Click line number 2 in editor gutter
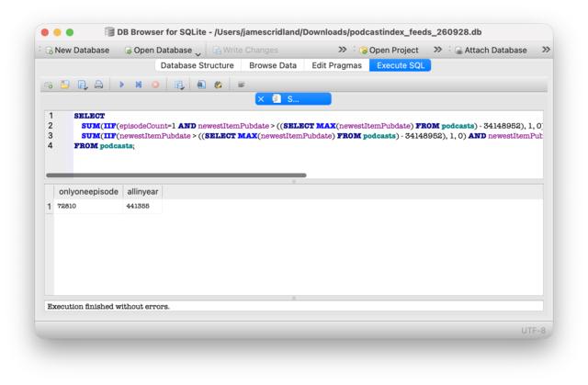The image size is (588, 385). (x=51, y=126)
